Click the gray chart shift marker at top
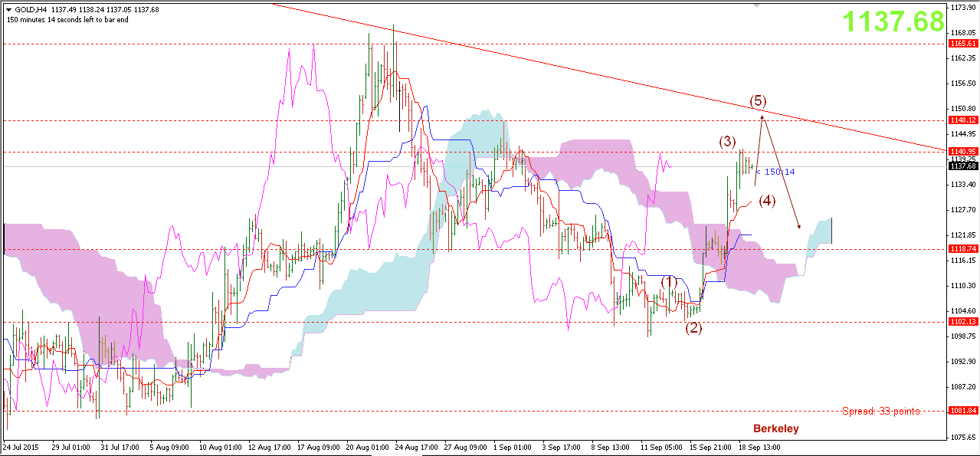This screenshot has width=980, height=456. pyautogui.click(x=758, y=5)
